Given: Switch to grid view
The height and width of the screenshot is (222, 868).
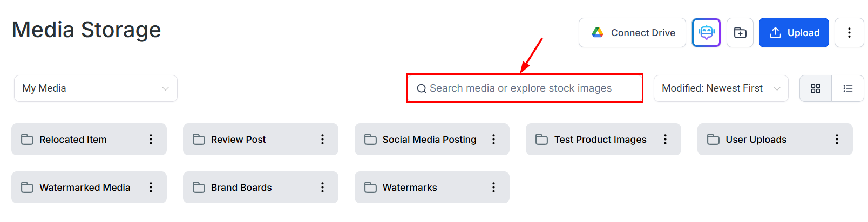Looking at the screenshot, I should point(816,88).
